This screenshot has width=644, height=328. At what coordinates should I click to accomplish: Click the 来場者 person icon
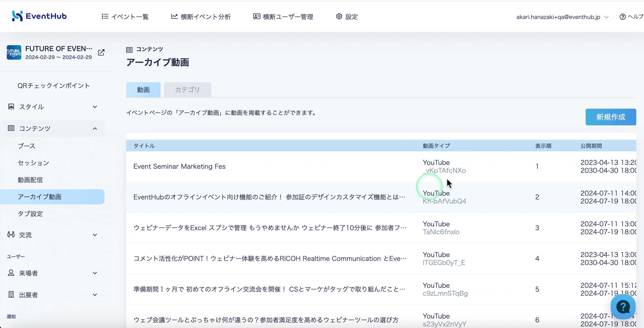(x=11, y=272)
